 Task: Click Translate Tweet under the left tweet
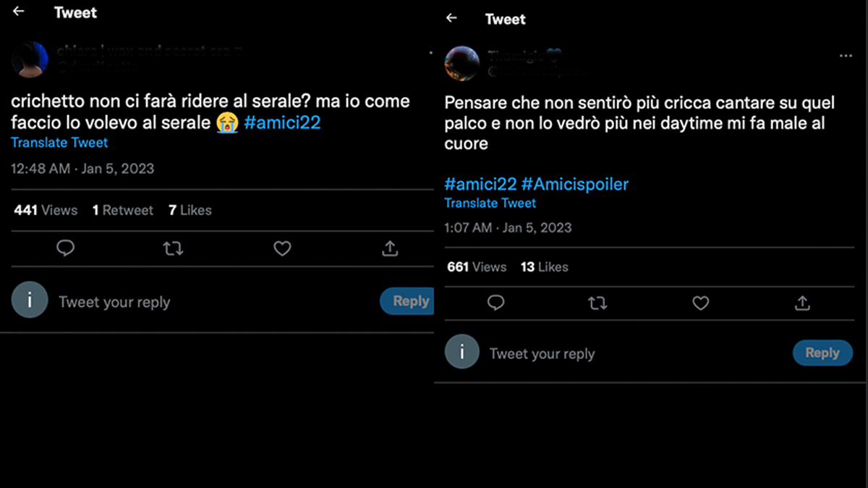click(x=59, y=143)
